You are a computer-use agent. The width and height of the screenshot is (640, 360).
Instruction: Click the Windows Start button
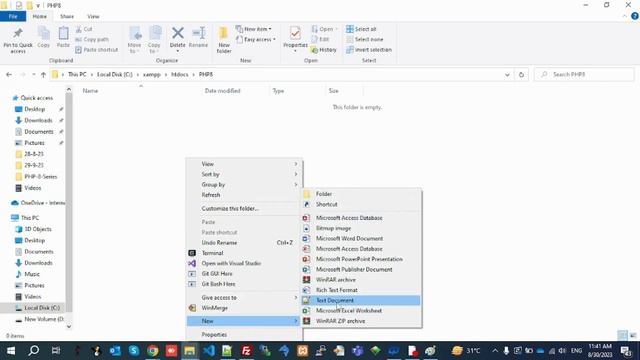[11, 351]
